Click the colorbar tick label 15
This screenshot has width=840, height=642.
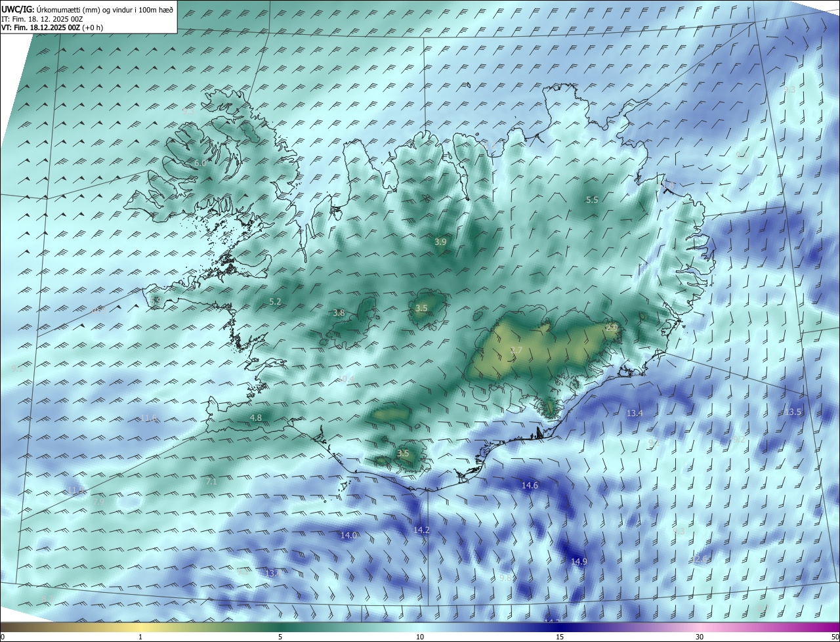click(x=560, y=637)
